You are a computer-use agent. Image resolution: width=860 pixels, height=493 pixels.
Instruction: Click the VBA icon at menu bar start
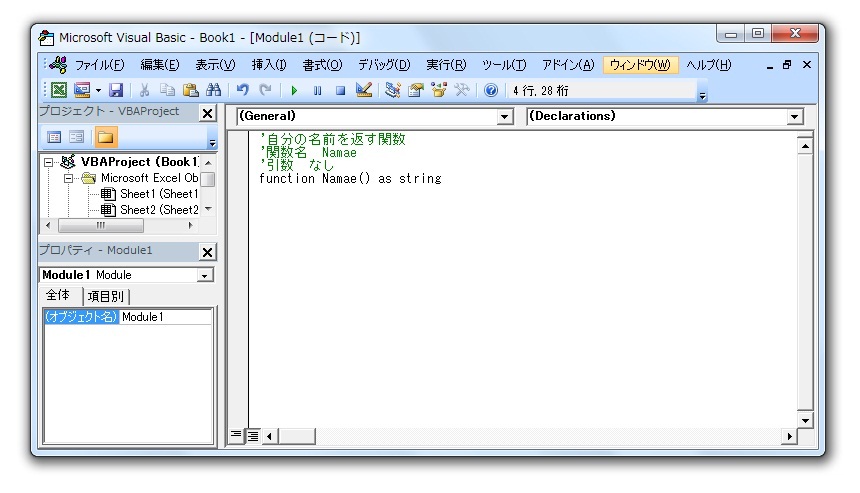click(58, 65)
